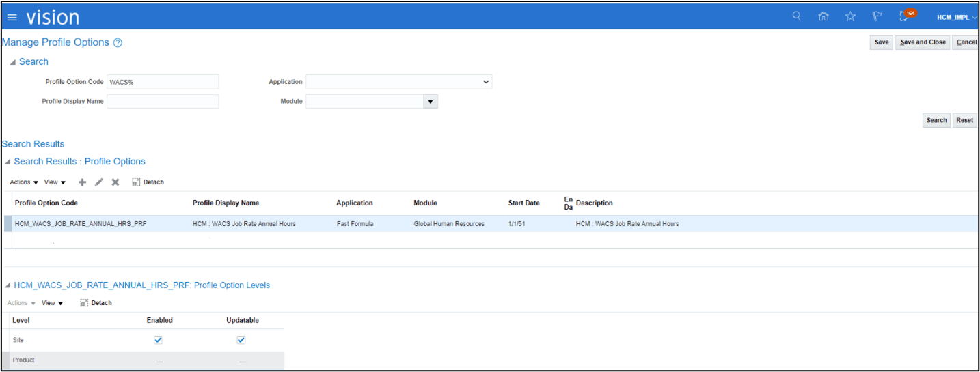Click the Enabled column header
Image resolution: width=980 pixels, height=372 pixels.
160,320
